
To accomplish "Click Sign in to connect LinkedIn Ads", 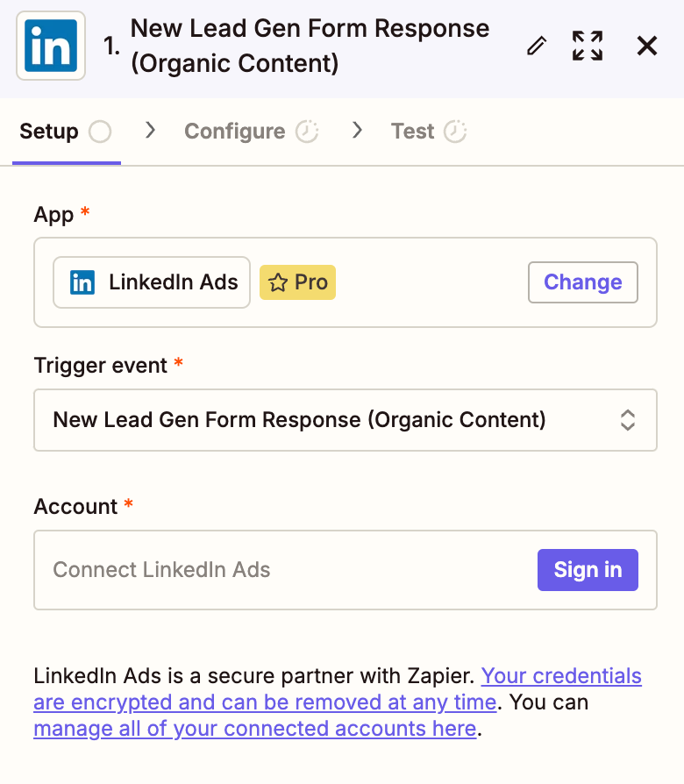I will pyautogui.click(x=588, y=570).
